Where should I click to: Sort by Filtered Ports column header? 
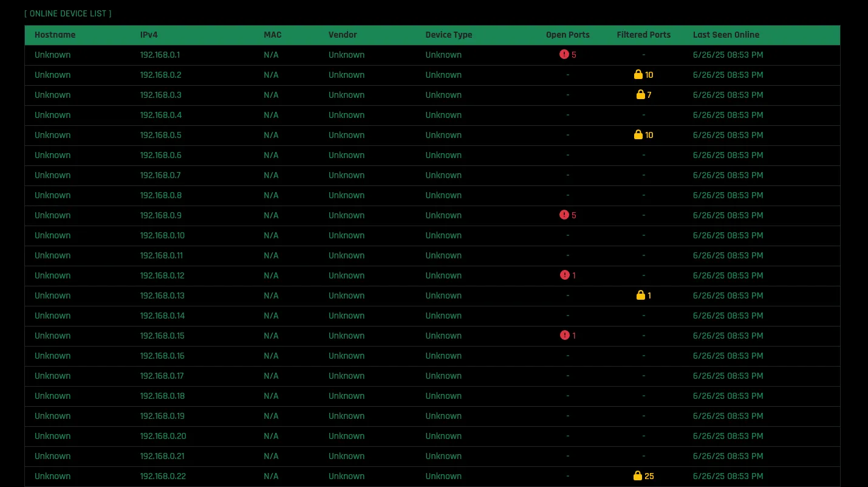(x=643, y=35)
